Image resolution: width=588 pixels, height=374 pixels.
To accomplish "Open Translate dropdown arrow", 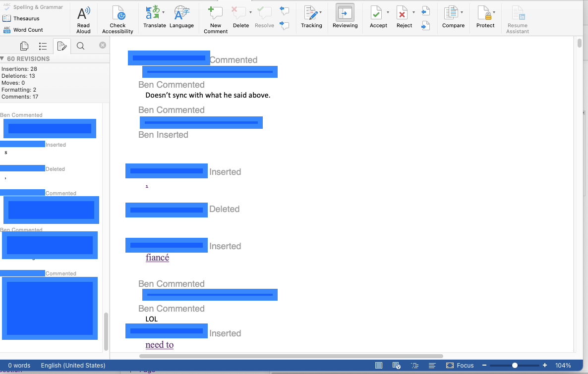I will coord(164,12).
